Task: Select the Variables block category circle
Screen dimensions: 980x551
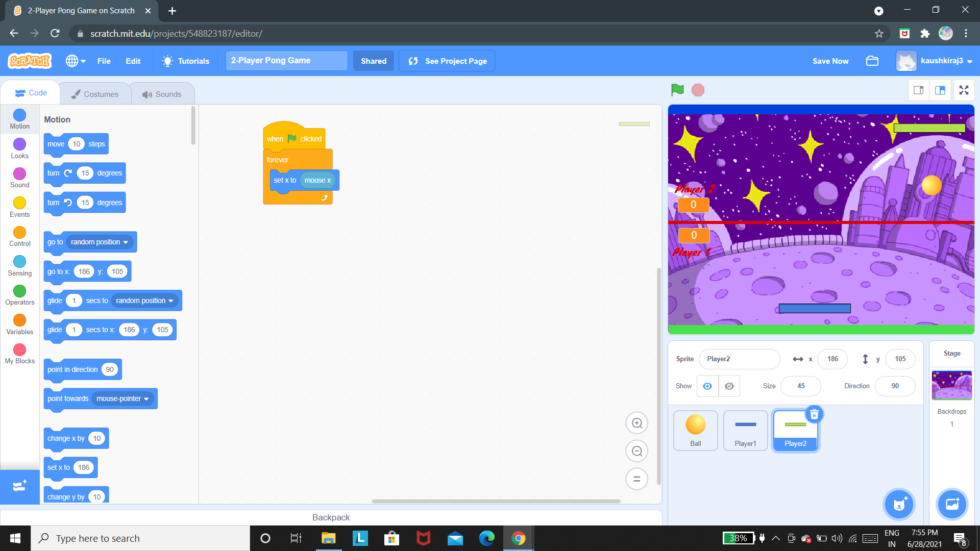Action: [x=19, y=320]
